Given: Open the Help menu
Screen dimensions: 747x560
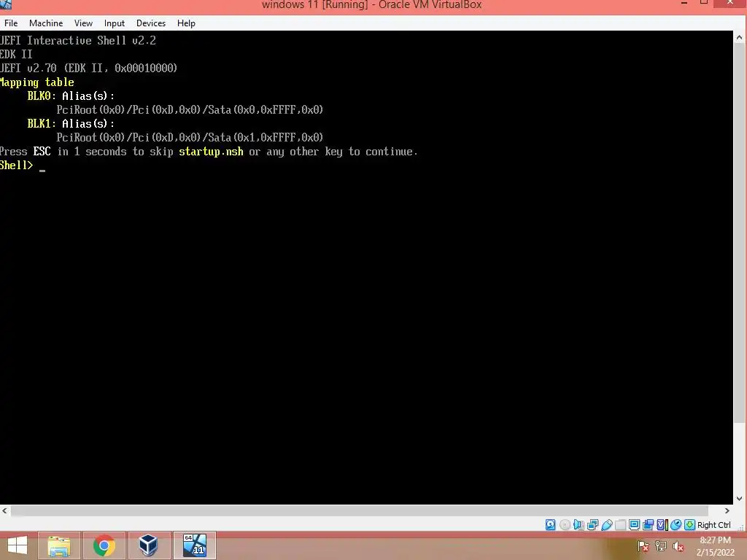Looking at the screenshot, I should click(x=186, y=23).
